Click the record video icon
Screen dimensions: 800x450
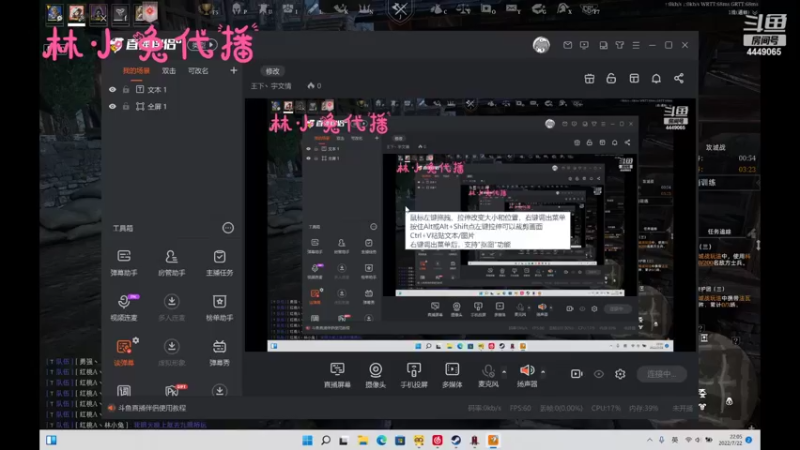(x=577, y=374)
